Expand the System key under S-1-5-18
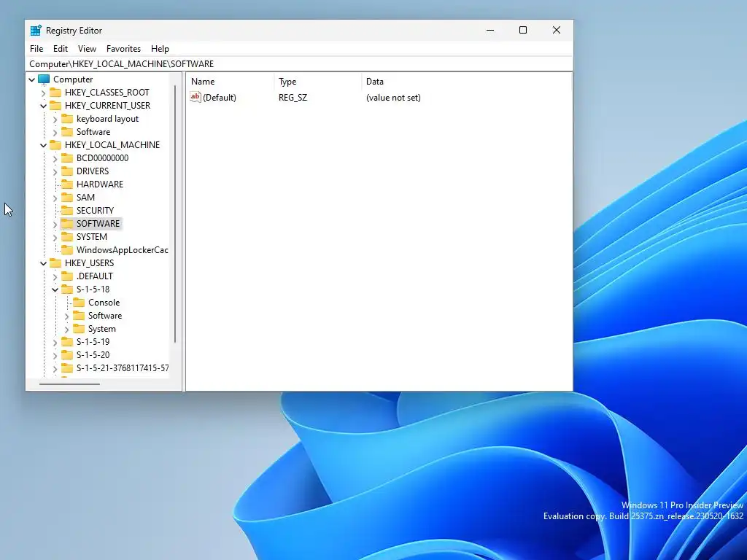747x560 pixels. coord(66,329)
